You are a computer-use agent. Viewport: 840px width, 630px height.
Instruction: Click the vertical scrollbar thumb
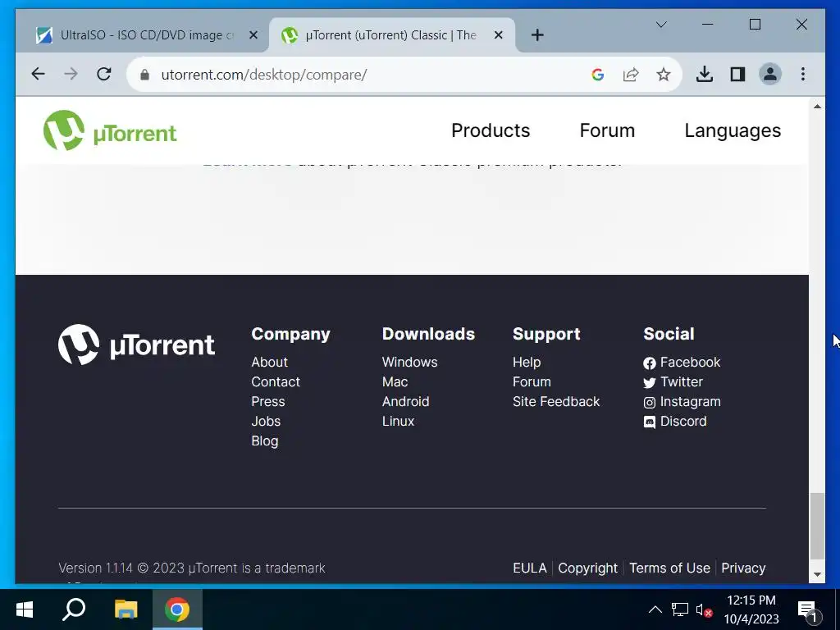pos(817,526)
